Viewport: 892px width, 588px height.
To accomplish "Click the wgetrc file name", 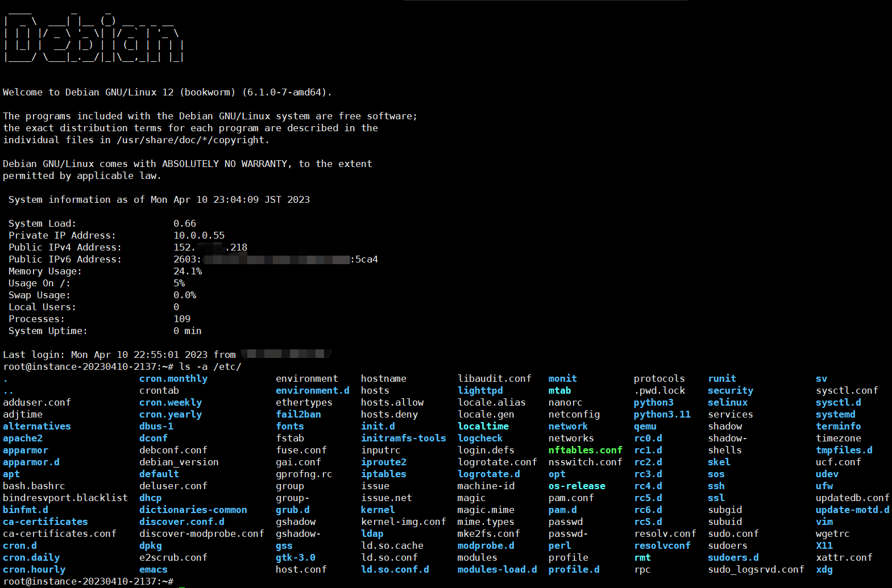I will coord(832,533).
